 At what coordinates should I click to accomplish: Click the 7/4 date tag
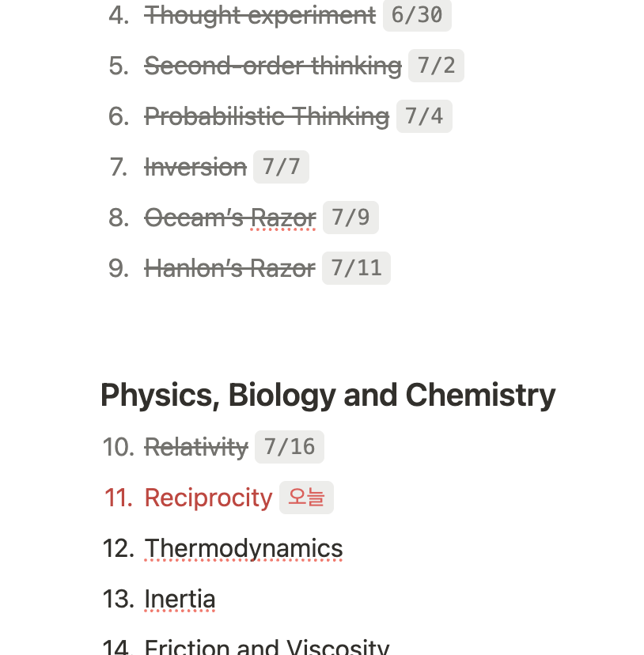(424, 116)
